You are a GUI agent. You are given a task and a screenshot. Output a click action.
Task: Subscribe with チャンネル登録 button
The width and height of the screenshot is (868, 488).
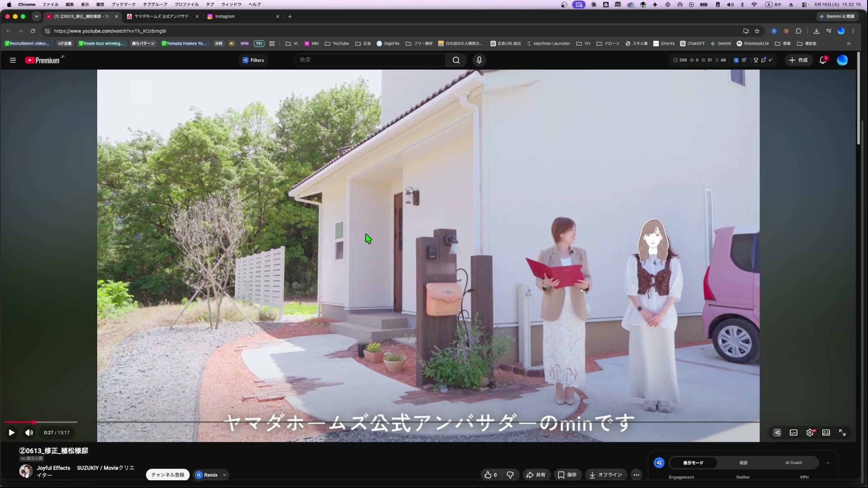coord(168,475)
